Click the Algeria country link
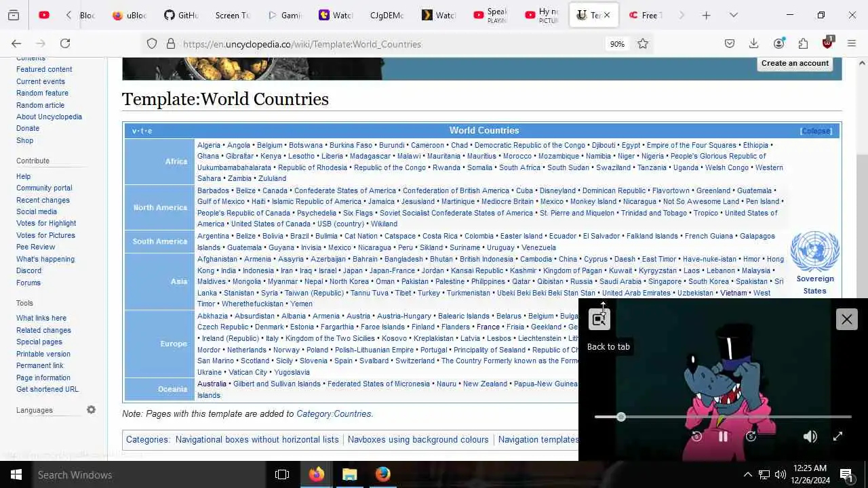This screenshot has width=868, height=488. pos(209,145)
